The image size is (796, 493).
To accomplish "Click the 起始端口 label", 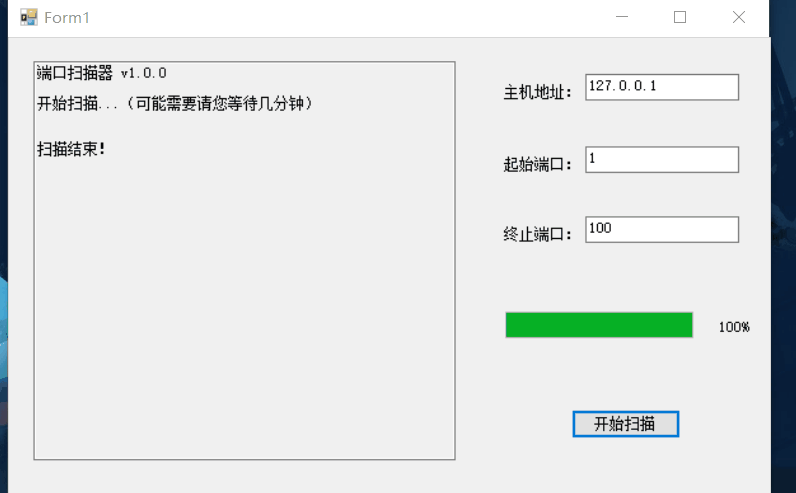I will point(538,165).
